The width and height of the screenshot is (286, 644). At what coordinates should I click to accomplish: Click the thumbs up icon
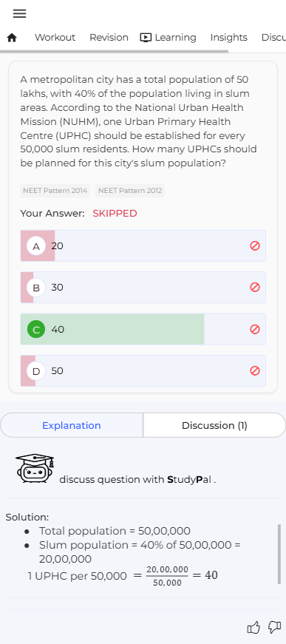pos(253,628)
